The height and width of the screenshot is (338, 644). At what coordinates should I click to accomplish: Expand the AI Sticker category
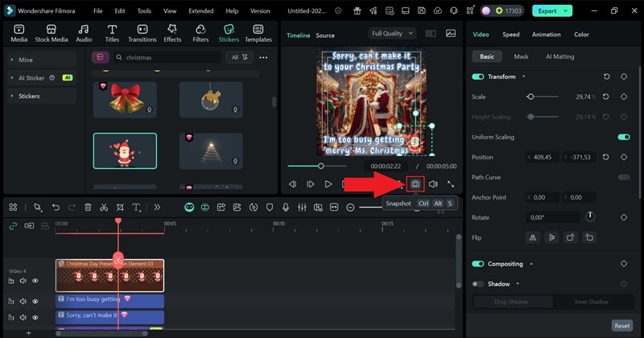[x=12, y=77]
